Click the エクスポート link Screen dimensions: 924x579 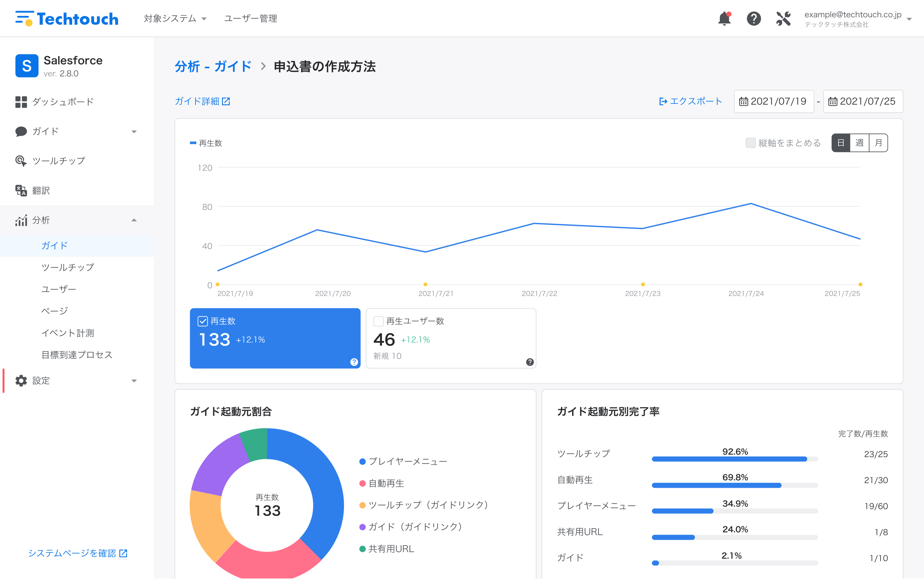690,101
